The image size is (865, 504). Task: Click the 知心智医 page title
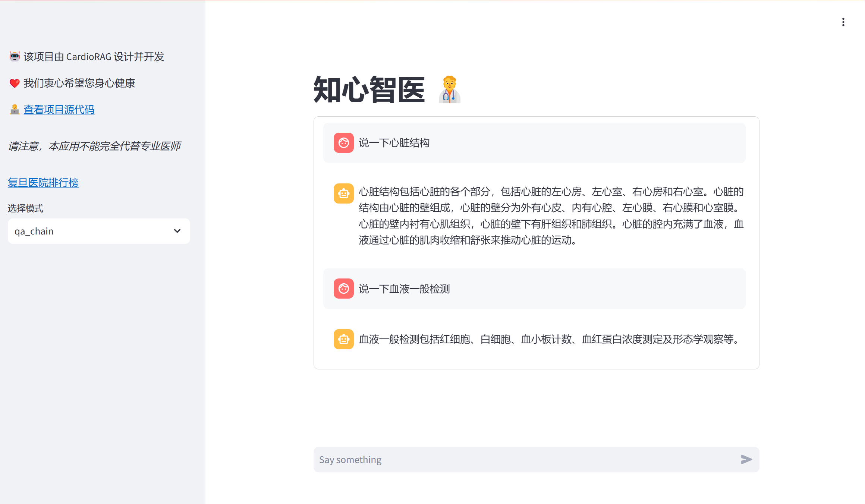369,89
